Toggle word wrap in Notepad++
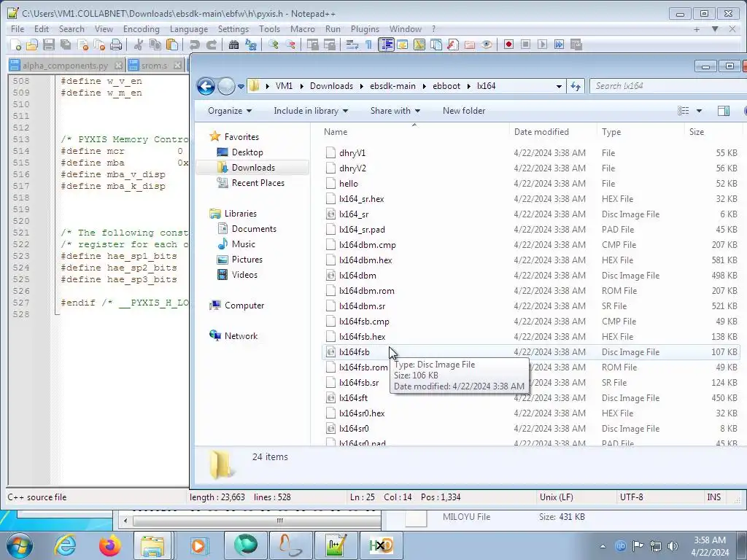747x560 pixels. coord(352,44)
